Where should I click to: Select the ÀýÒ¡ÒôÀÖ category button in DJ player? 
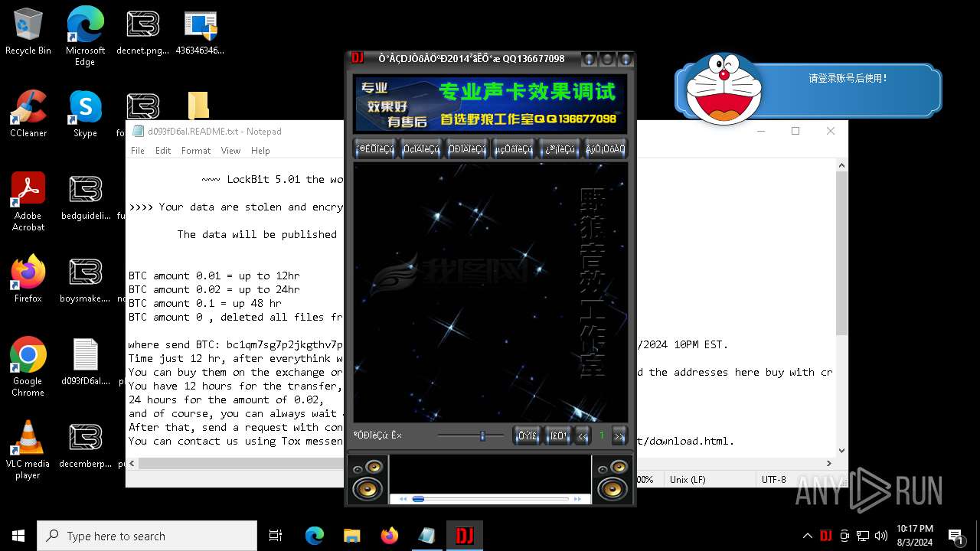click(605, 149)
